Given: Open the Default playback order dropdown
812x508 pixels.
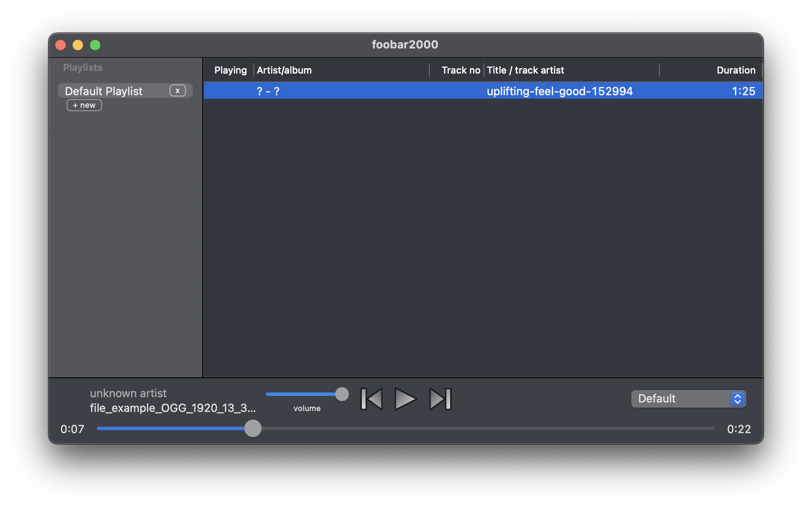Looking at the screenshot, I should tap(688, 399).
